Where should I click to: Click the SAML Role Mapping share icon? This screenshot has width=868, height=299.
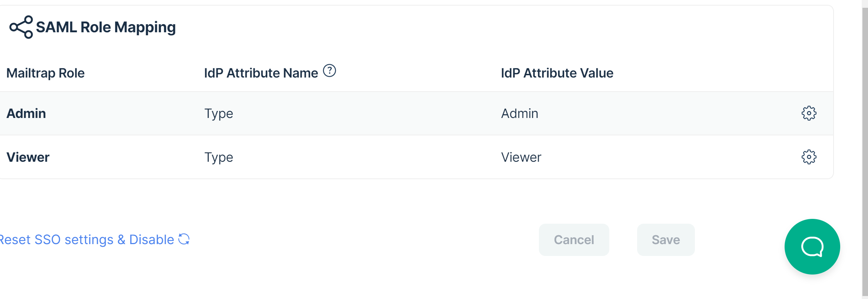click(x=21, y=27)
